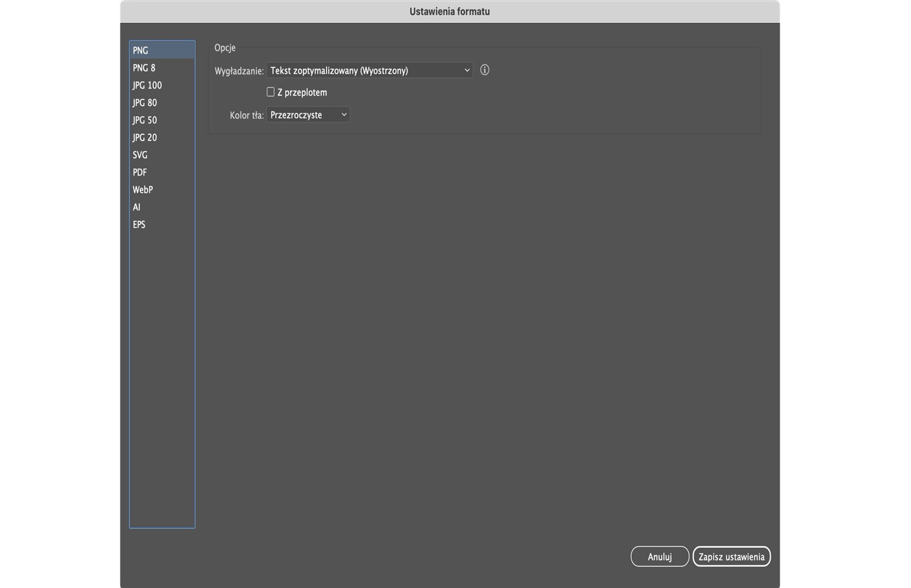This screenshot has height=588, width=911.
Task: Click the Z przeplotem label text
Action: pyautogui.click(x=302, y=92)
